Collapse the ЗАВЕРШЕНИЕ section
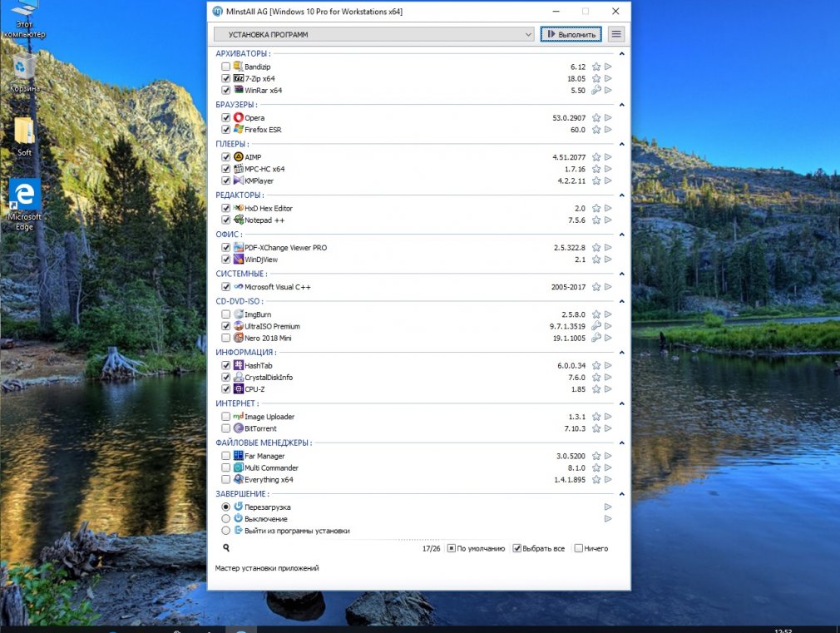Screen dimensions: 840x633 pos(621,493)
